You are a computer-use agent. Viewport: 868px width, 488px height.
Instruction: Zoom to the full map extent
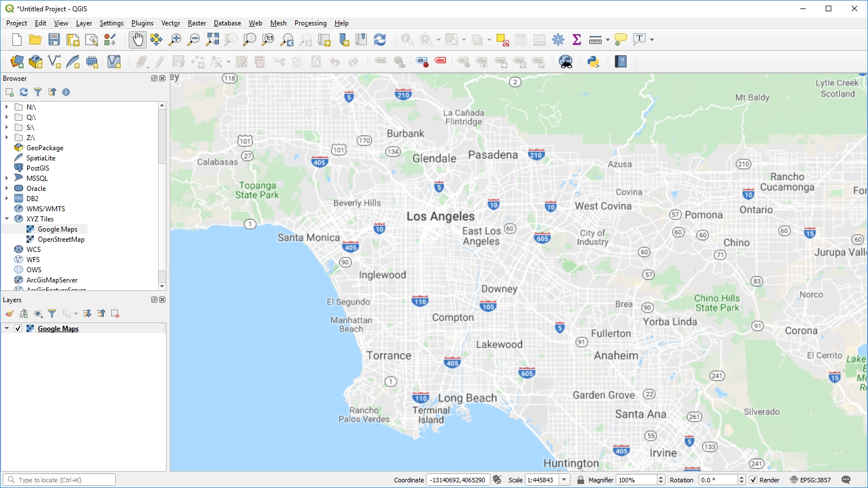pos(213,40)
